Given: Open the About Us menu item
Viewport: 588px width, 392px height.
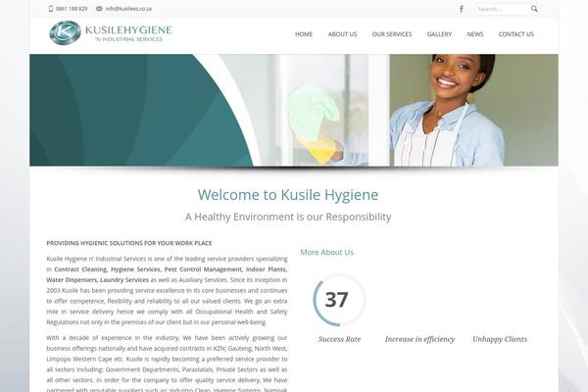Looking at the screenshot, I should point(342,34).
